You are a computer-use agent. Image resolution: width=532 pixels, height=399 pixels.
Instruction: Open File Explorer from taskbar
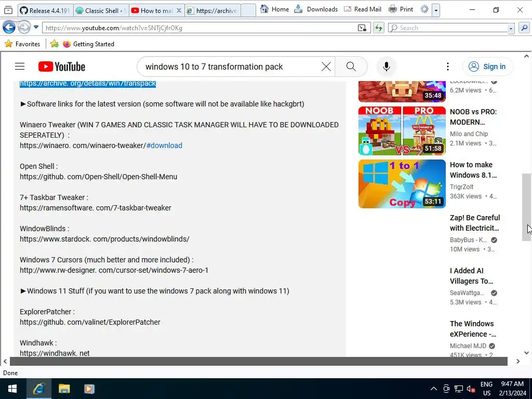[64, 389]
